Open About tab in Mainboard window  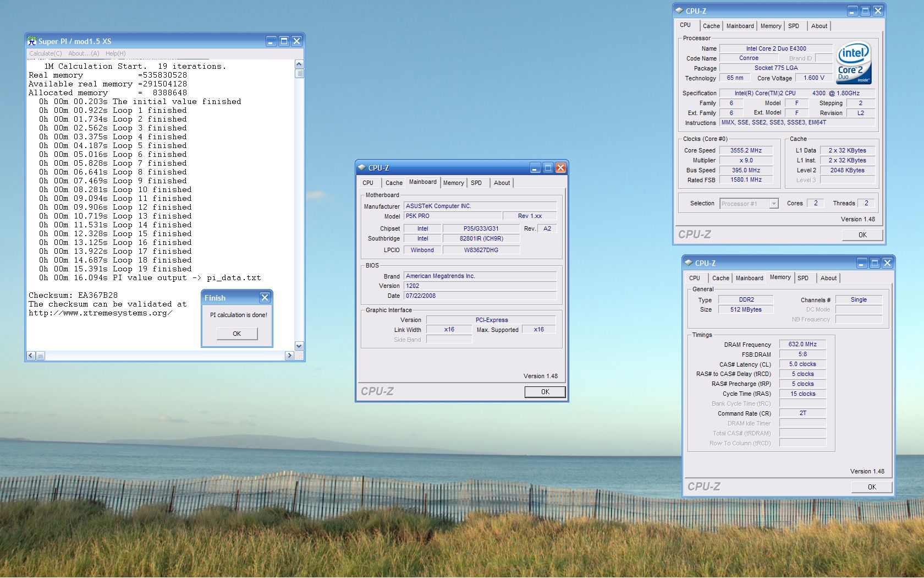[502, 183]
